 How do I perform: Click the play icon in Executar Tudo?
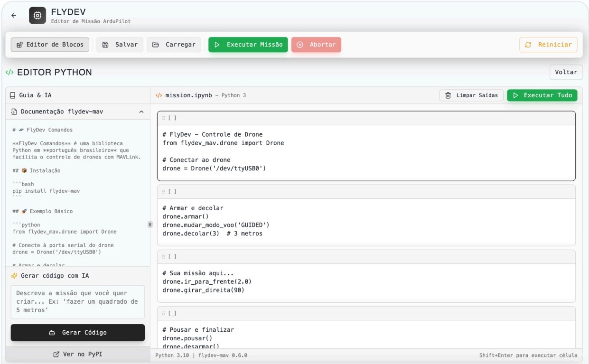(x=515, y=95)
